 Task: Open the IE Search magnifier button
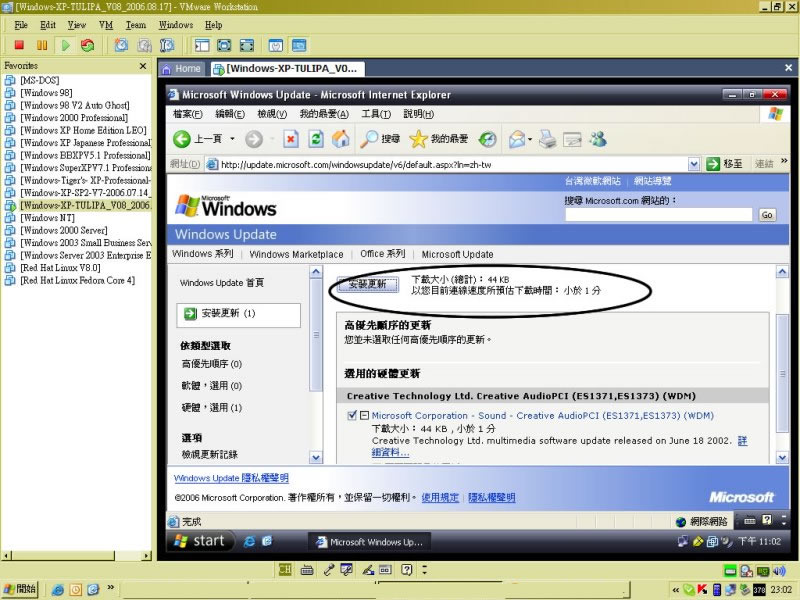coord(380,139)
